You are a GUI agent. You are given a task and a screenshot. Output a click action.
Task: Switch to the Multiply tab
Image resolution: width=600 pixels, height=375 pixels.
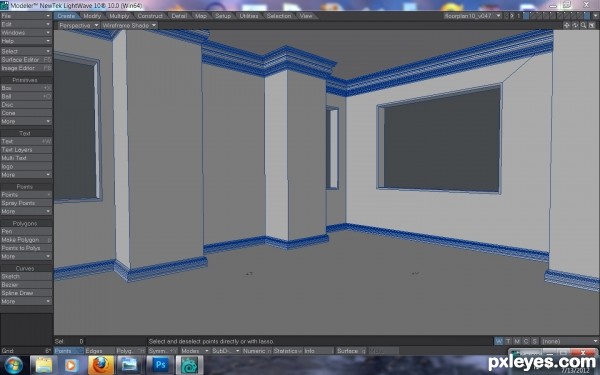119,16
